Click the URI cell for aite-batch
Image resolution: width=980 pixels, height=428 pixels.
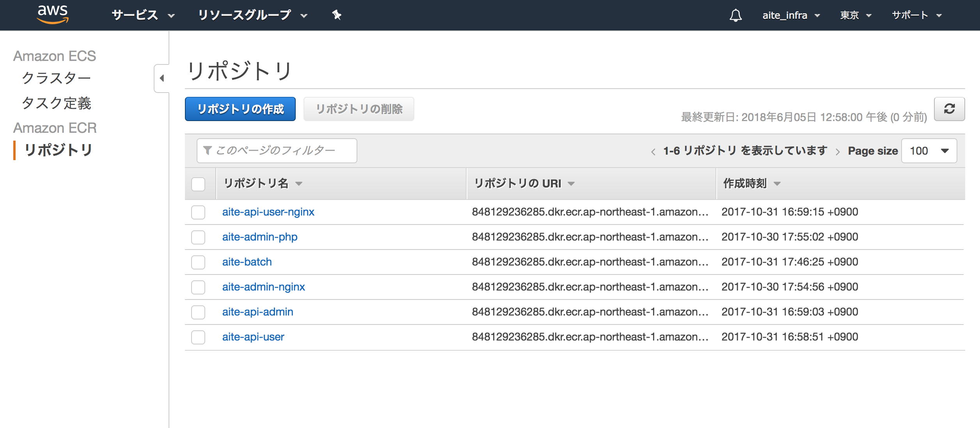590,262
